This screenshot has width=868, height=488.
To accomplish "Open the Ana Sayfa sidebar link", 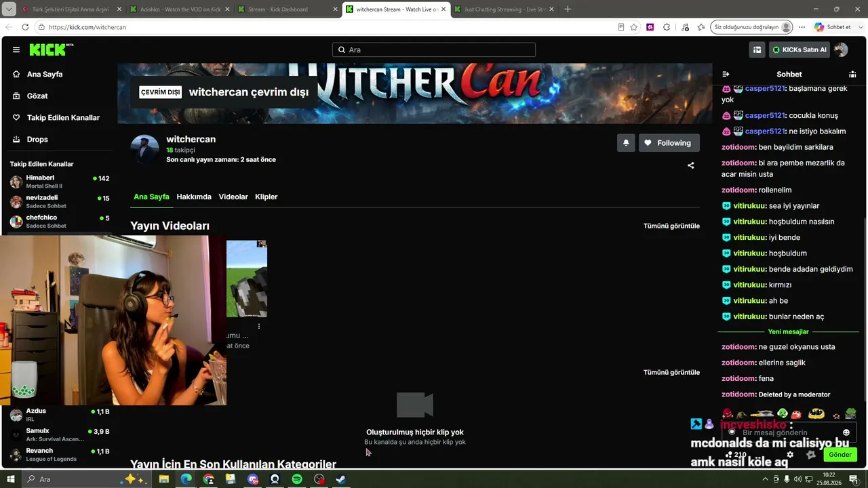I will click(45, 74).
